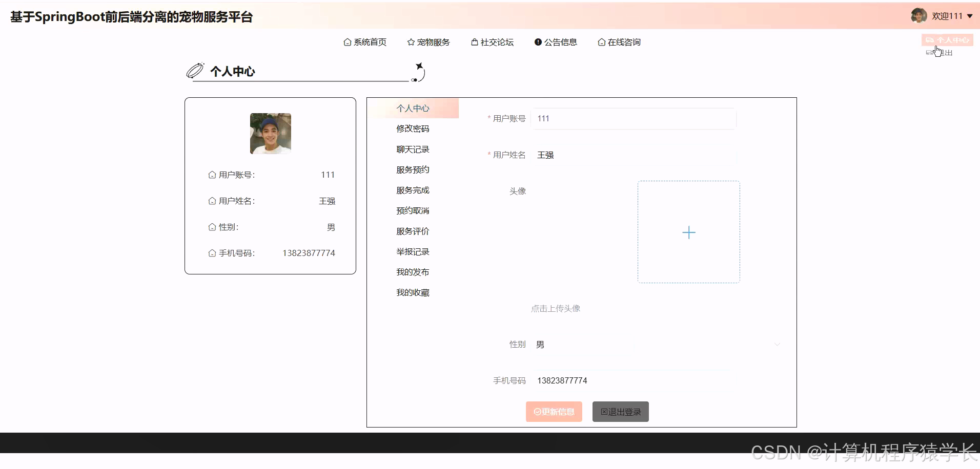Image resolution: width=980 pixels, height=469 pixels.
Task: Open the 我的发布 sidebar tab
Action: pyautogui.click(x=413, y=272)
